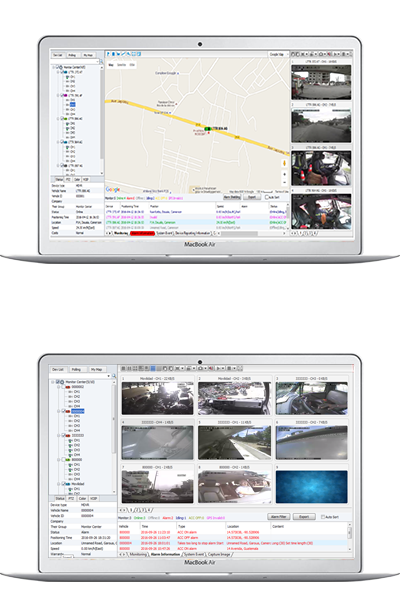The height and width of the screenshot is (600, 400).
Task: Select top laptop video feed 3 of cab interior
Action: pos(321,168)
